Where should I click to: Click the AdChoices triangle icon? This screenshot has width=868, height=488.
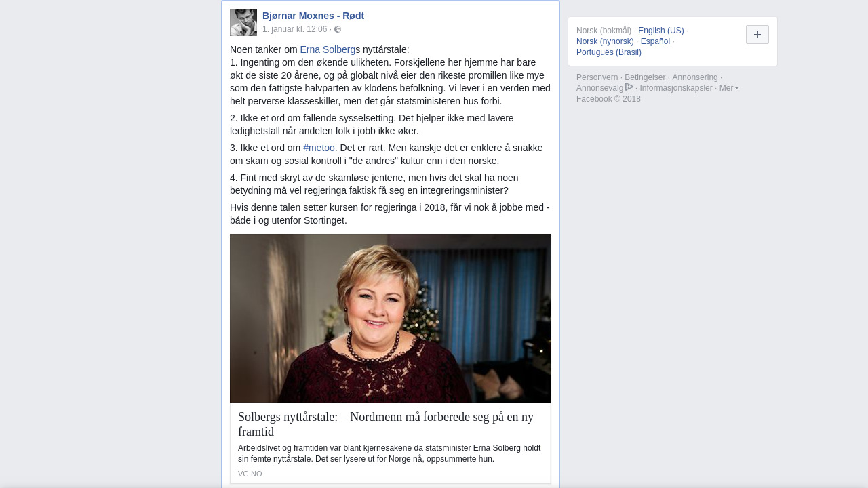pos(629,87)
